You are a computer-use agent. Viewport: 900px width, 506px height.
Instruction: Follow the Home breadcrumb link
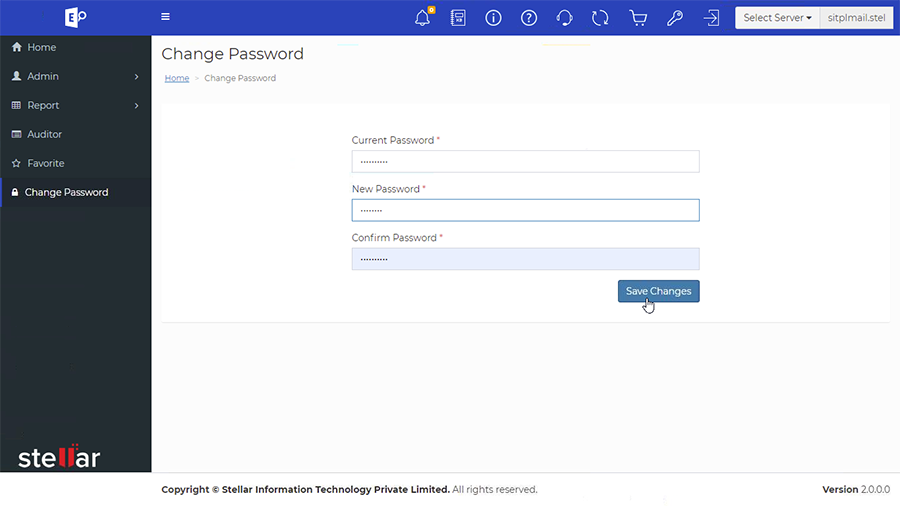tap(177, 78)
